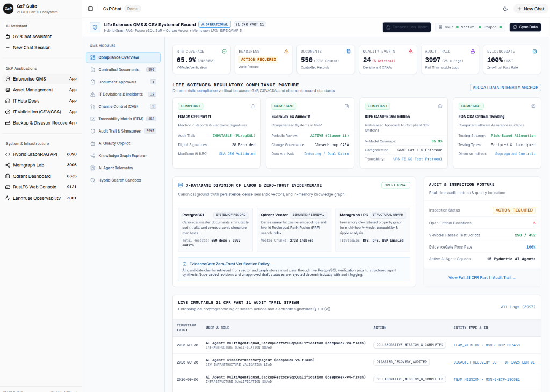550x392 pixels.
Task: Click the Traceability Matrix (RTM) checkbox icon
Action: pos(92,119)
